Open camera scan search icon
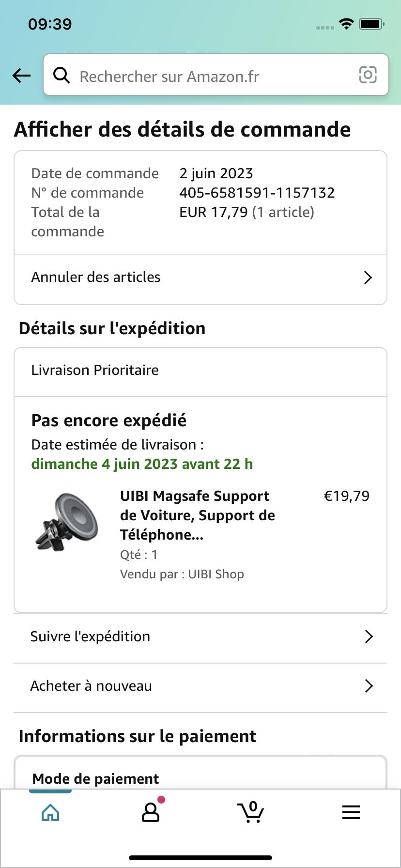The width and height of the screenshot is (401, 868). [368, 75]
